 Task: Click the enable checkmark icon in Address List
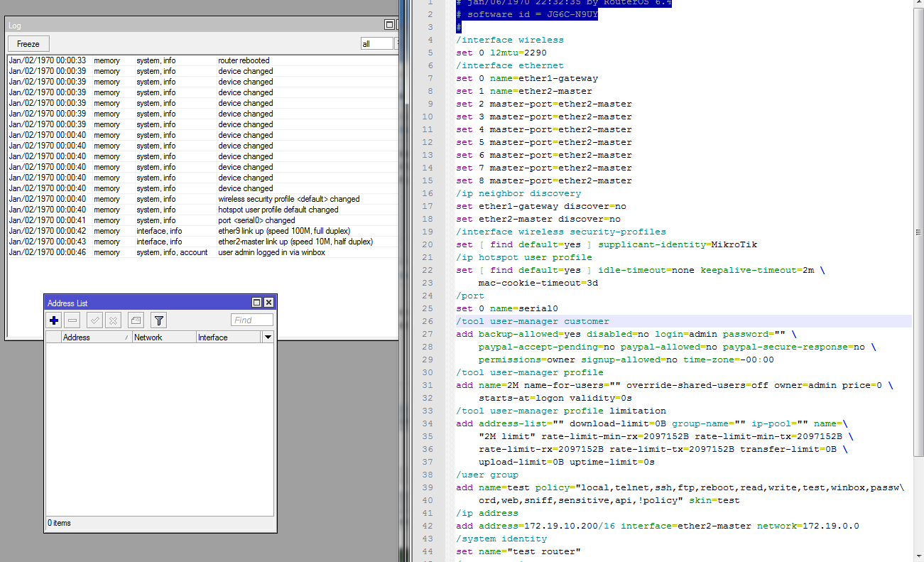pyautogui.click(x=94, y=320)
